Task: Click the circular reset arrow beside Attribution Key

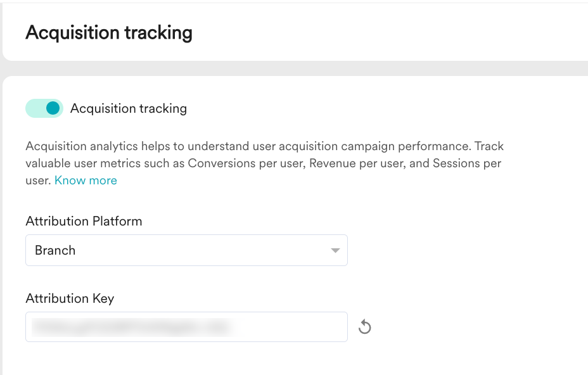Action: pyautogui.click(x=364, y=327)
